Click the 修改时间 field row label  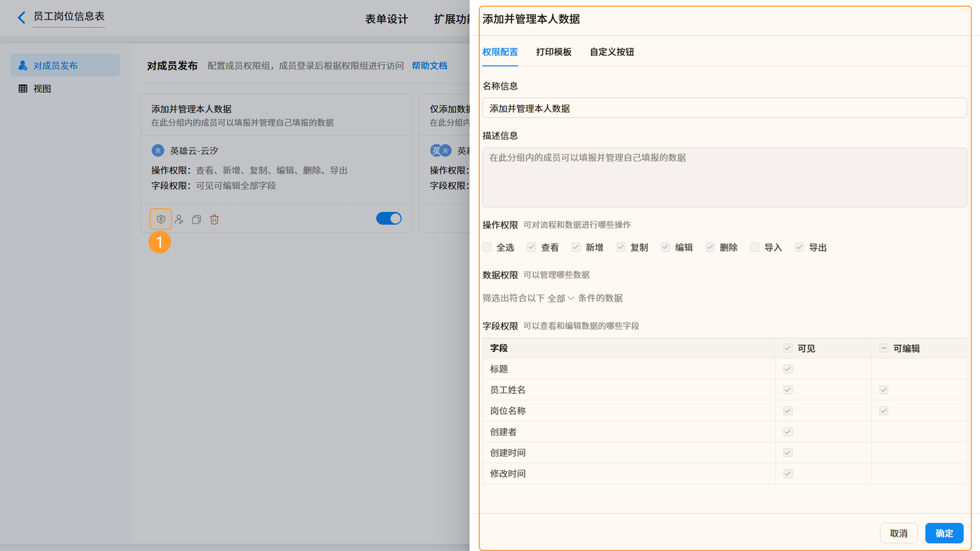click(508, 474)
